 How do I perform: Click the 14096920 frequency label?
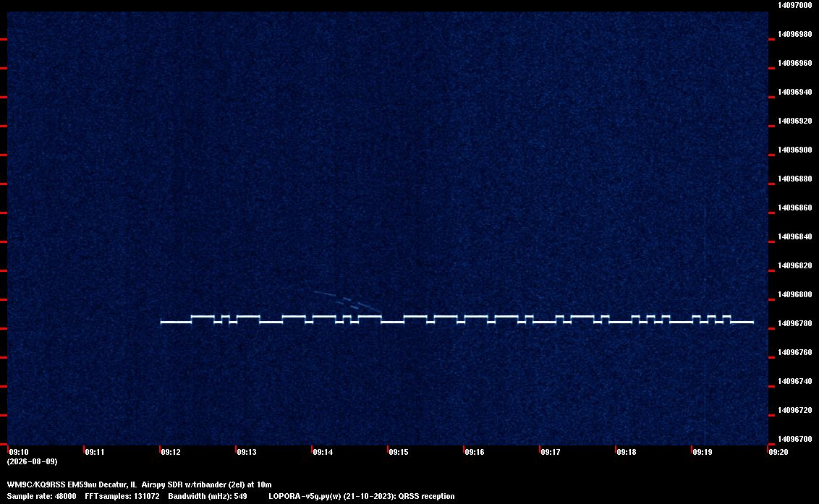795,121
